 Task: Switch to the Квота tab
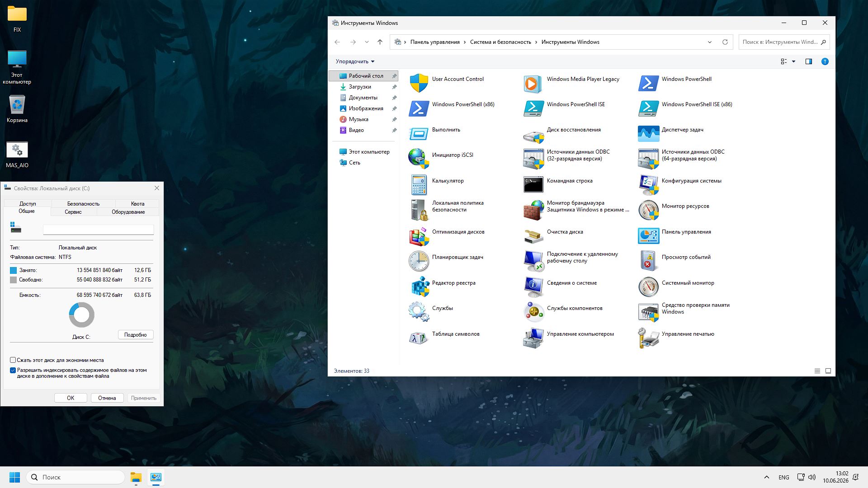138,204
